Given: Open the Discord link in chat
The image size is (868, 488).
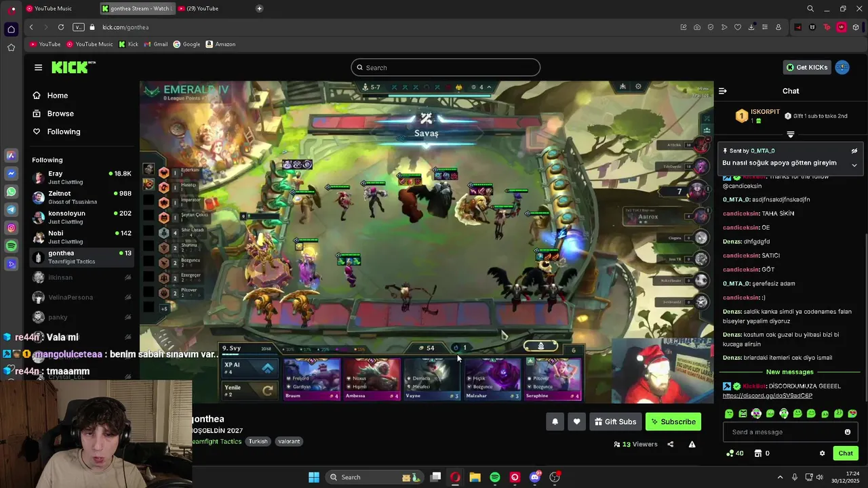Looking at the screenshot, I should tap(767, 396).
